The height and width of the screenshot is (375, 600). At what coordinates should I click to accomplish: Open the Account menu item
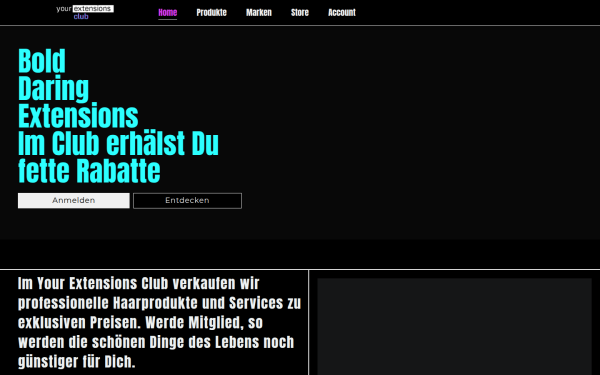[x=342, y=13]
